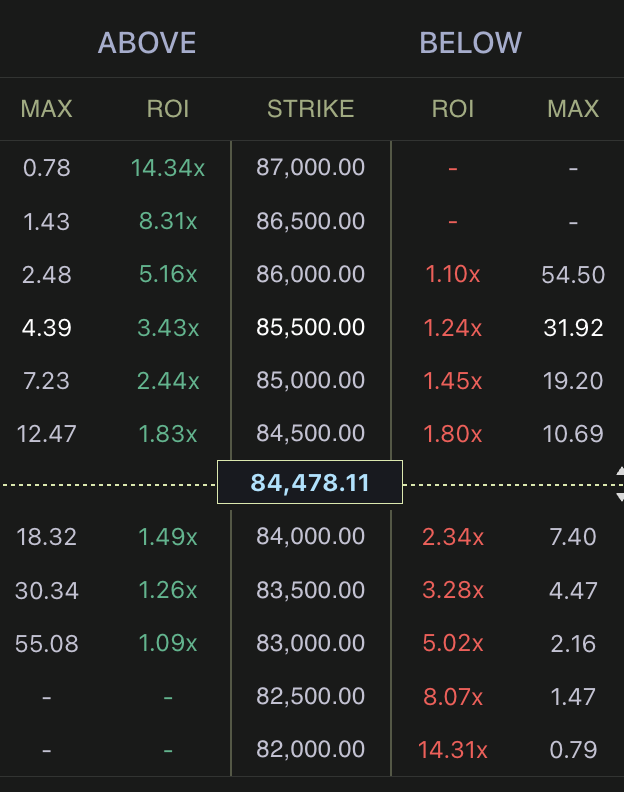This screenshot has height=792, width=624.
Task: Select the 3.28x below ROI option
Action: pos(453,590)
